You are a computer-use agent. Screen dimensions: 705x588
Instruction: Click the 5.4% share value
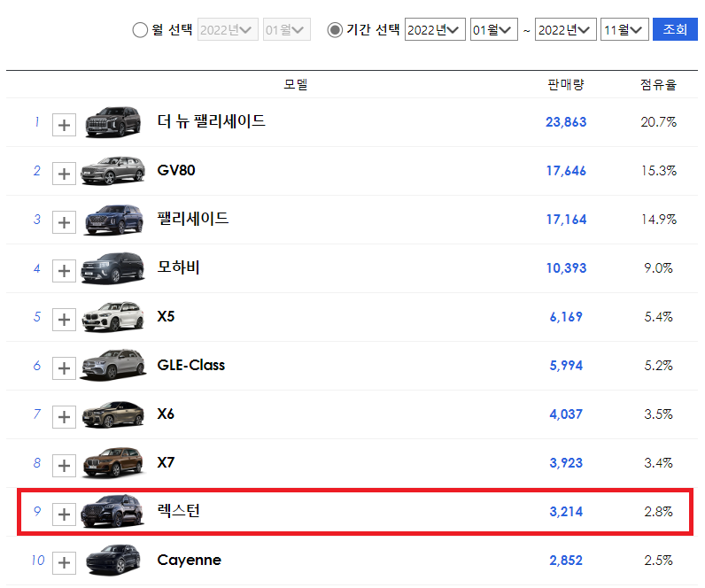click(x=659, y=317)
